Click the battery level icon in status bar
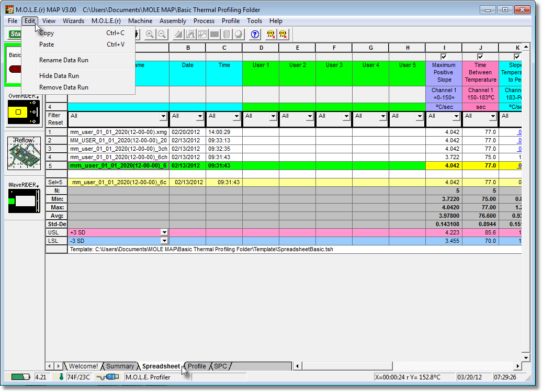Viewport: 542px width, 392px height. click(x=21, y=377)
